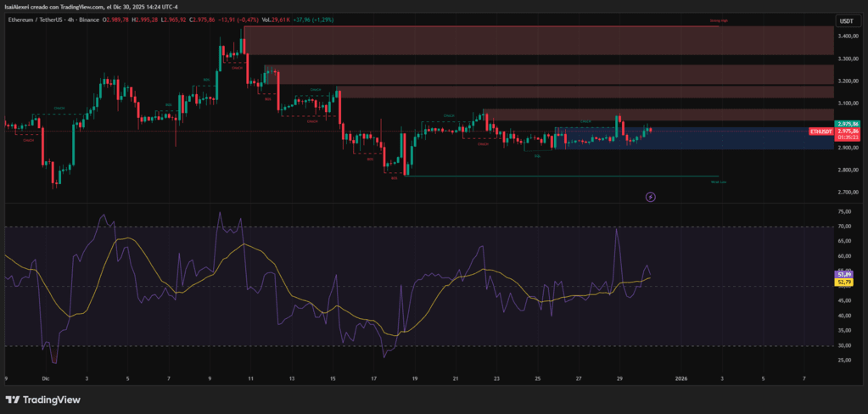Click the 45,00 RSI axis label
The width and height of the screenshot is (868, 414).
point(844,301)
